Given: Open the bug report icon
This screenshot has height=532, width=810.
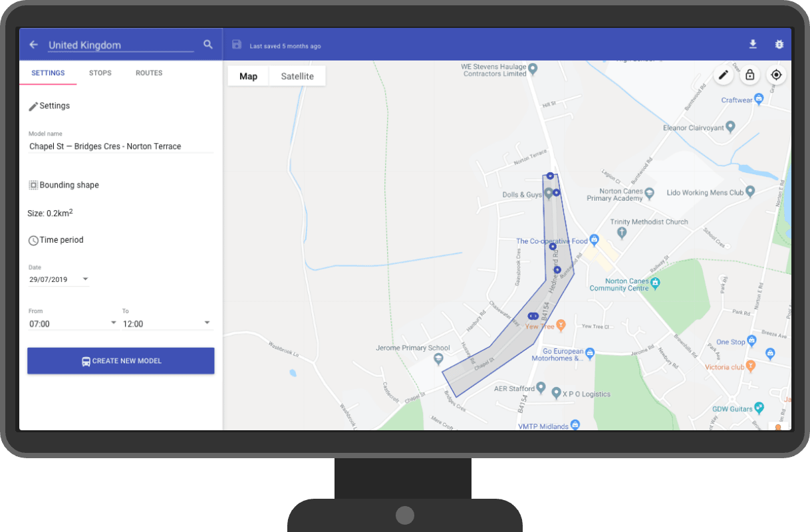Looking at the screenshot, I should 779,44.
